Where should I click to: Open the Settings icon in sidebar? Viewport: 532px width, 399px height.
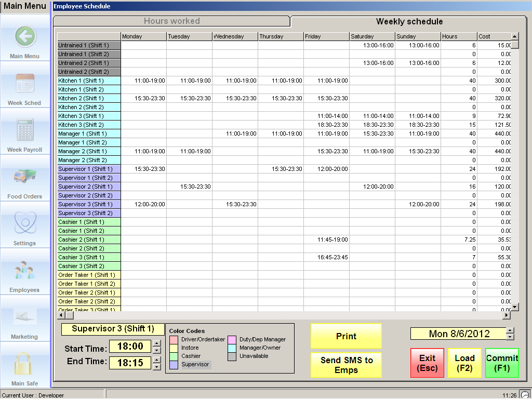[24, 223]
